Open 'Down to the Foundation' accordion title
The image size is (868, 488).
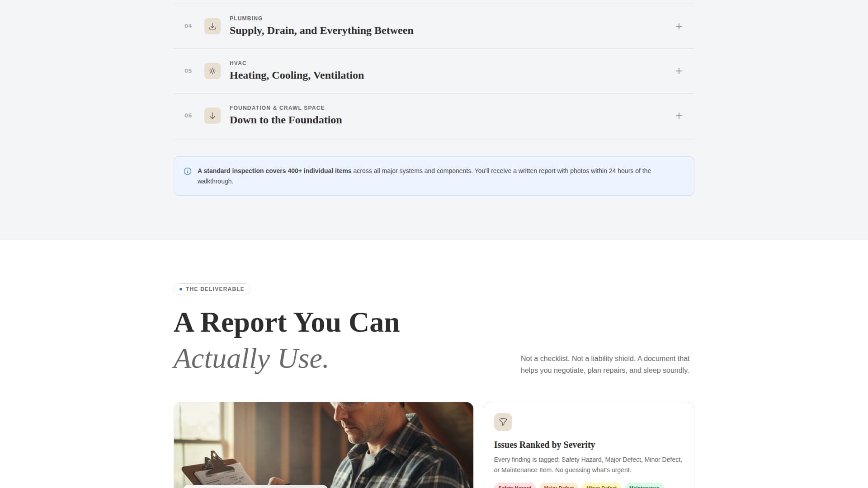286,120
